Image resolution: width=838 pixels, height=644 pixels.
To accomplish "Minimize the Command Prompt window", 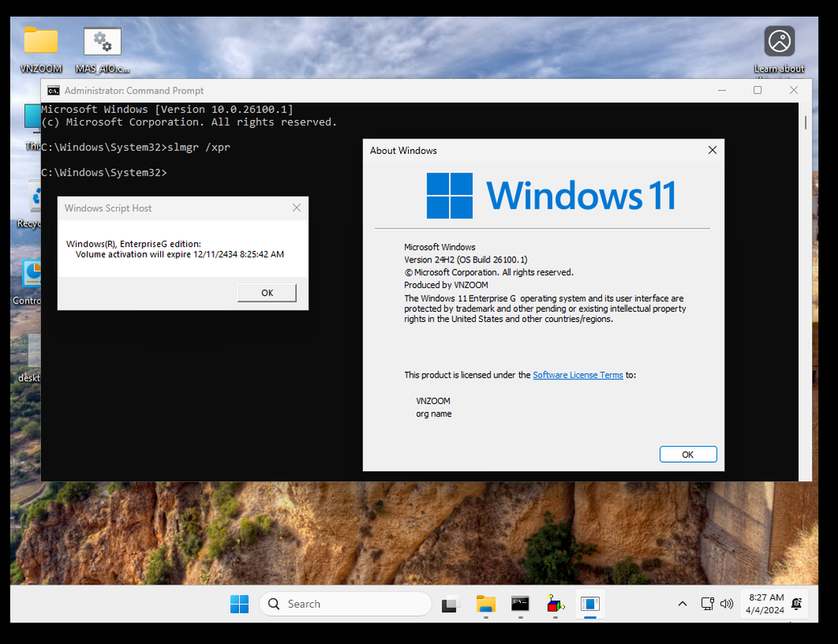I will point(722,90).
